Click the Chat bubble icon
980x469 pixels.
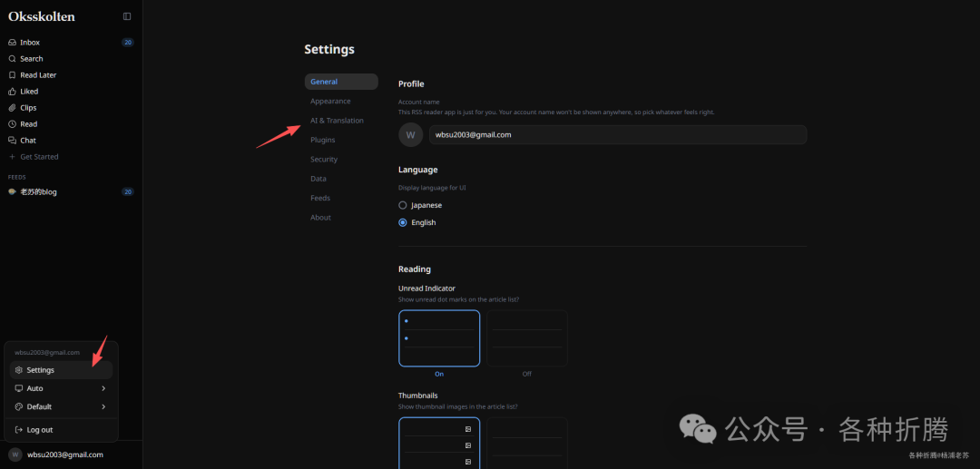pyautogui.click(x=12, y=141)
